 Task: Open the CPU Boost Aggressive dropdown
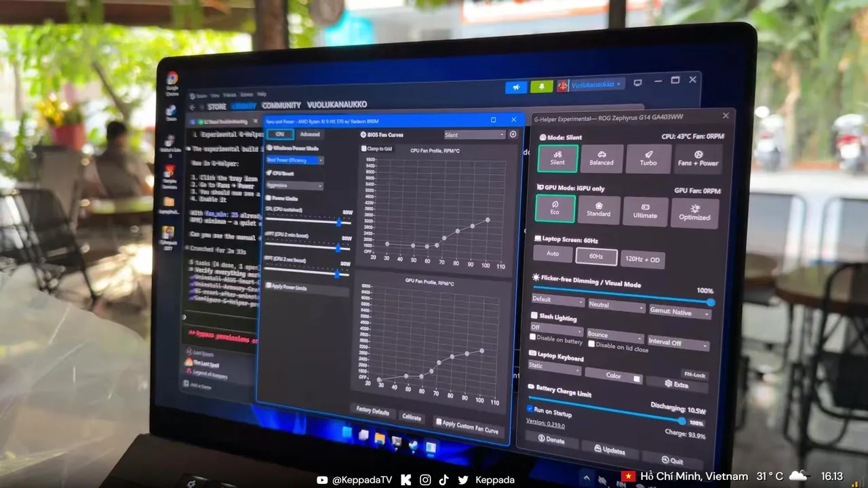click(x=294, y=186)
